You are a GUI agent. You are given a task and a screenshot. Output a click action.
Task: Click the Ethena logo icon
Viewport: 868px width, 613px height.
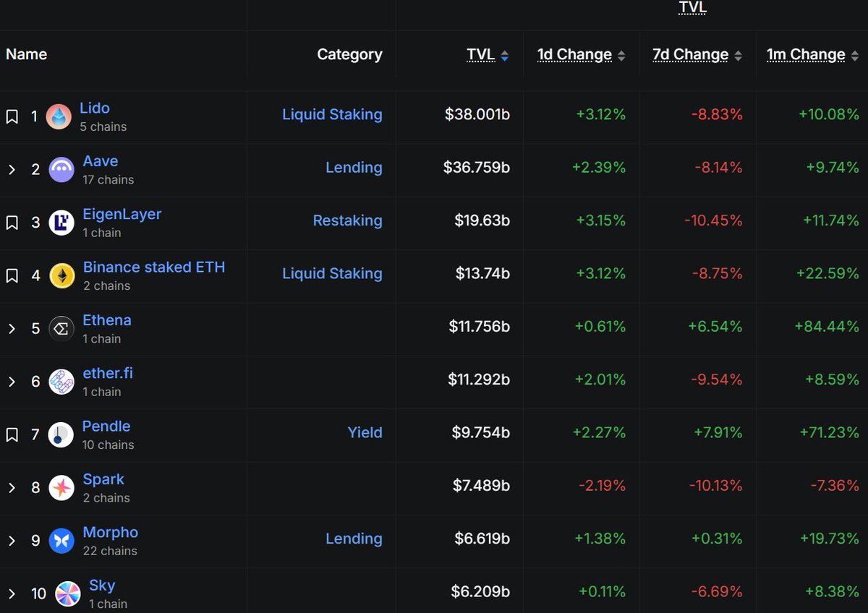(61, 329)
